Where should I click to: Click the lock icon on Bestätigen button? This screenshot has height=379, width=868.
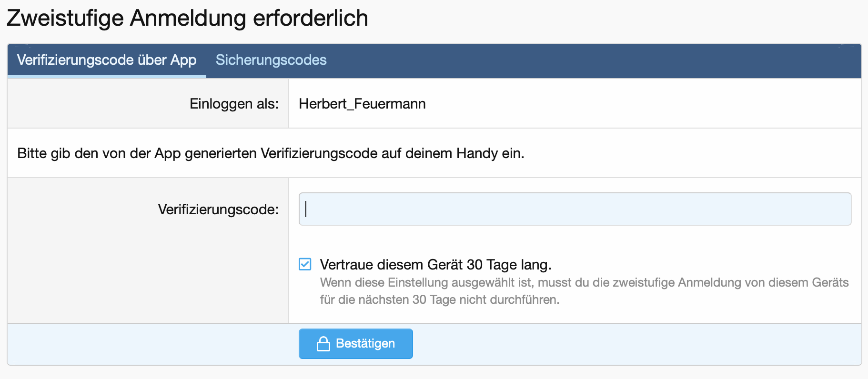point(323,344)
